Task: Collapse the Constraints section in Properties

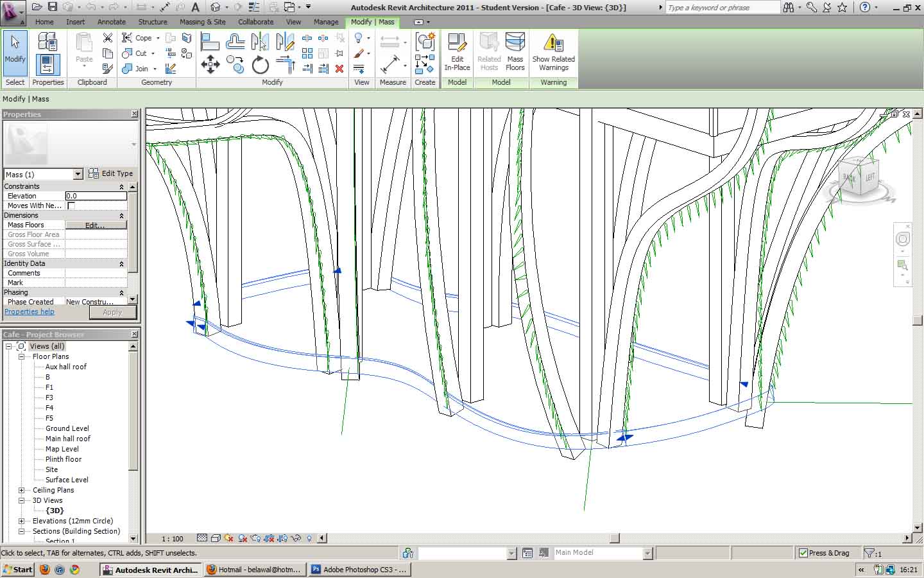Action: click(x=121, y=187)
